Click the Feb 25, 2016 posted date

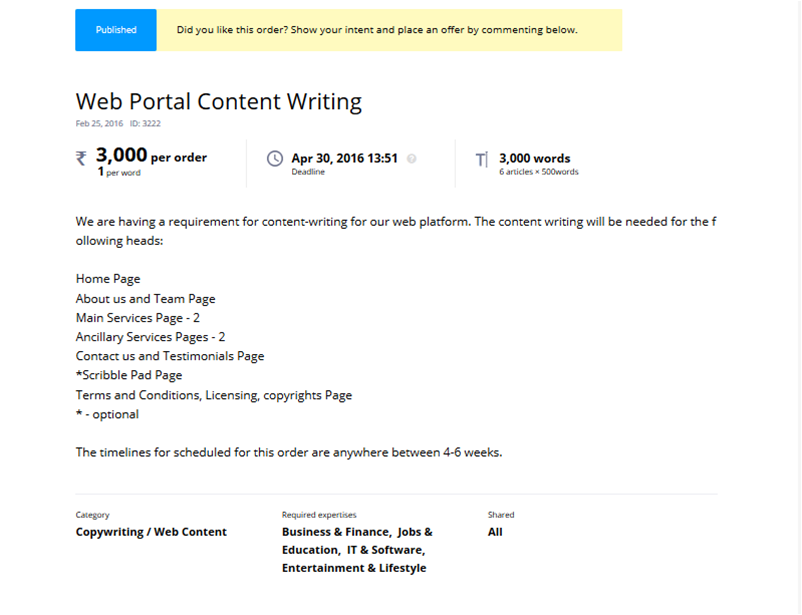pyautogui.click(x=99, y=124)
